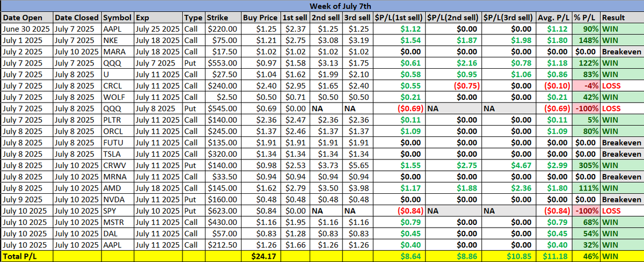Image resolution: width=644 pixels, height=262 pixels.
Task: Click the MARA symbol cell
Action: [x=118, y=52]
